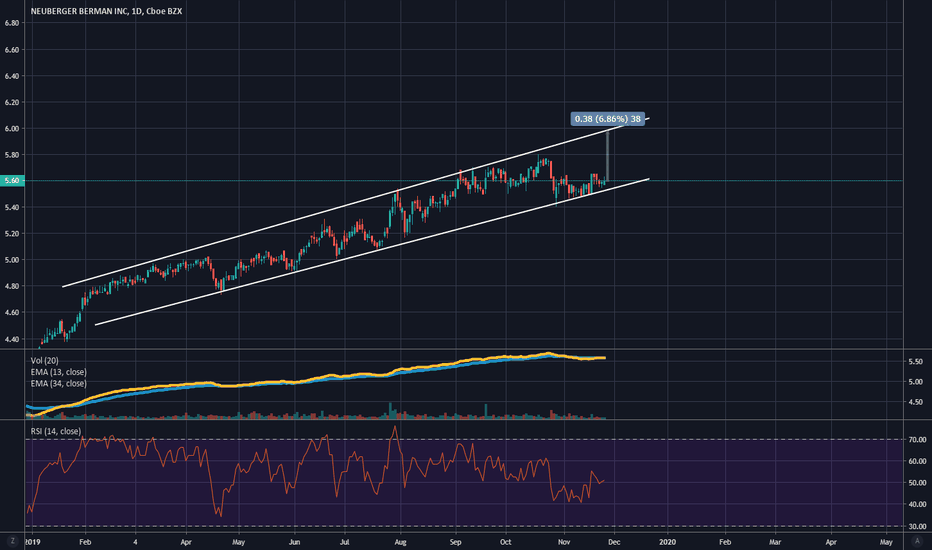Click the current price label 5.60
This screenshot has height=550, width=932.
(12, 180)
